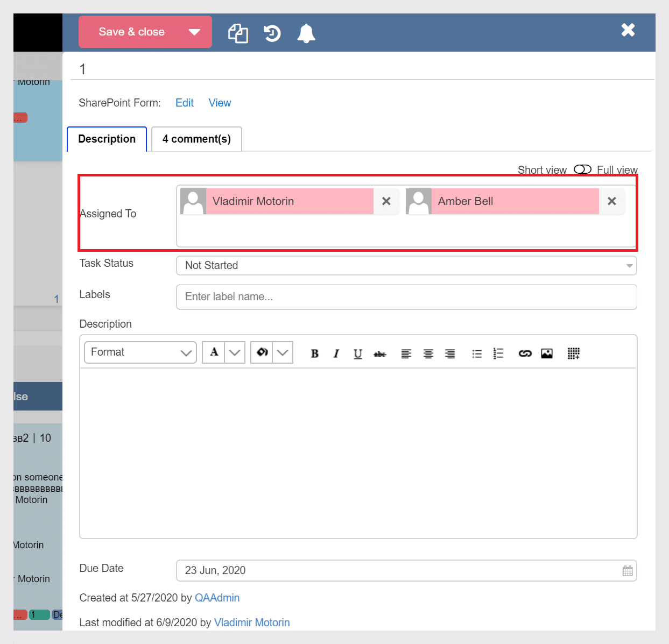The width and height of the screenshot is (669, 644).
Task: Toggle Short view / Full view switch
Action: (582, 169)
